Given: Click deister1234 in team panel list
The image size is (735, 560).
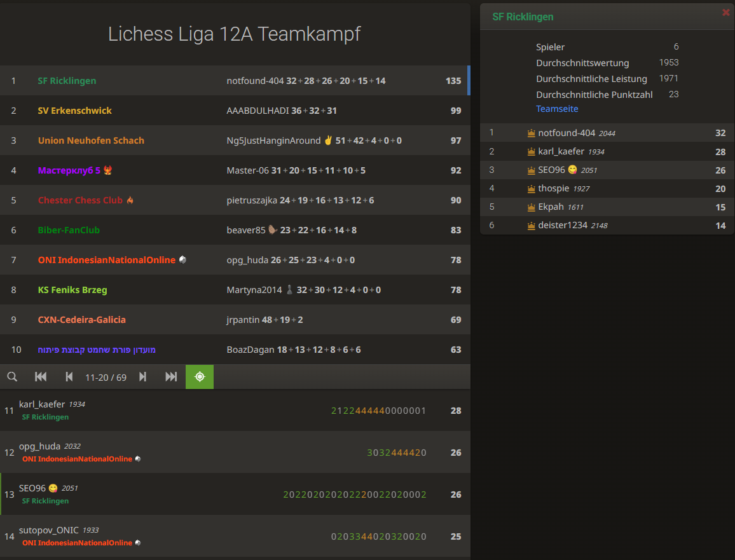Looking at the screenshot, I should click(563, 226).
